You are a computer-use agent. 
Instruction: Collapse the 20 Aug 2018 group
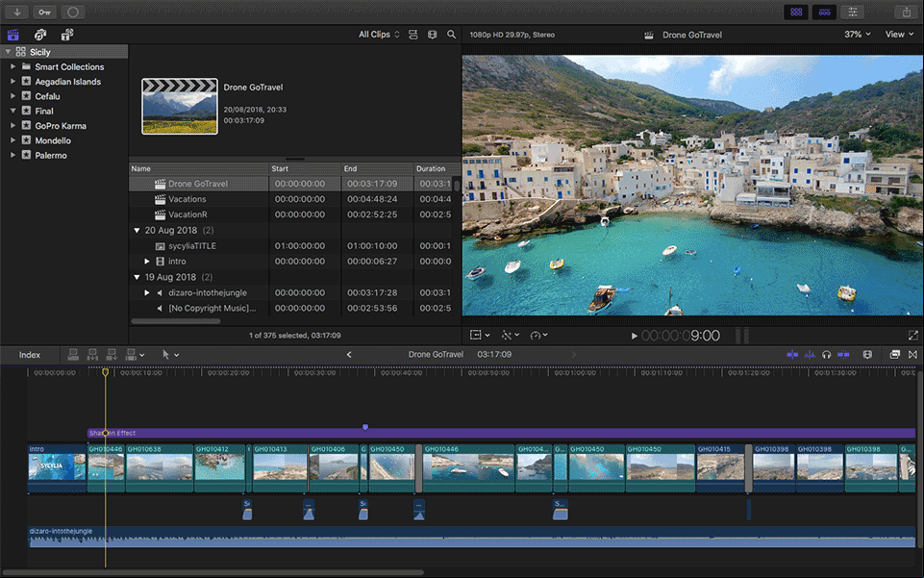click(x=137, y=231)
